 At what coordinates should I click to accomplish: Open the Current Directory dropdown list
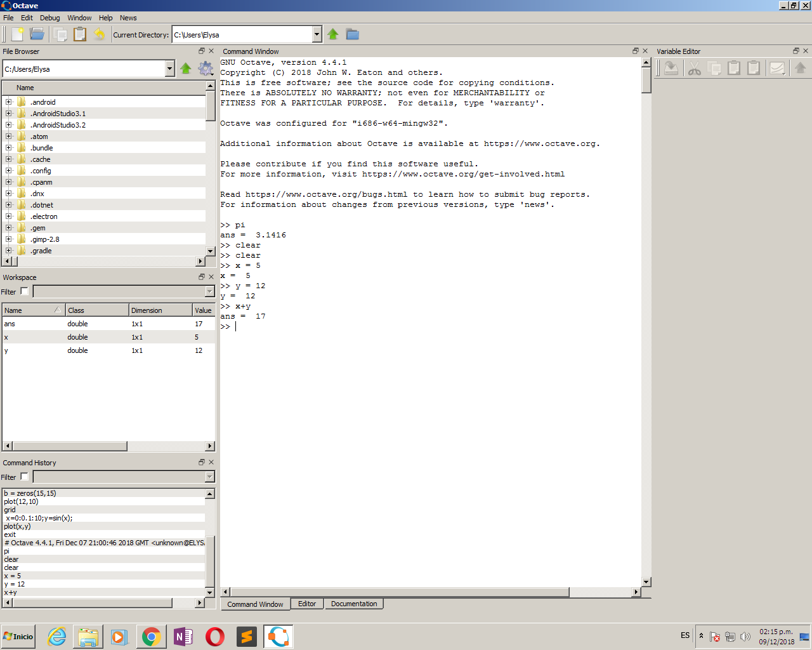pyautogui.click(x=317, y=34)
